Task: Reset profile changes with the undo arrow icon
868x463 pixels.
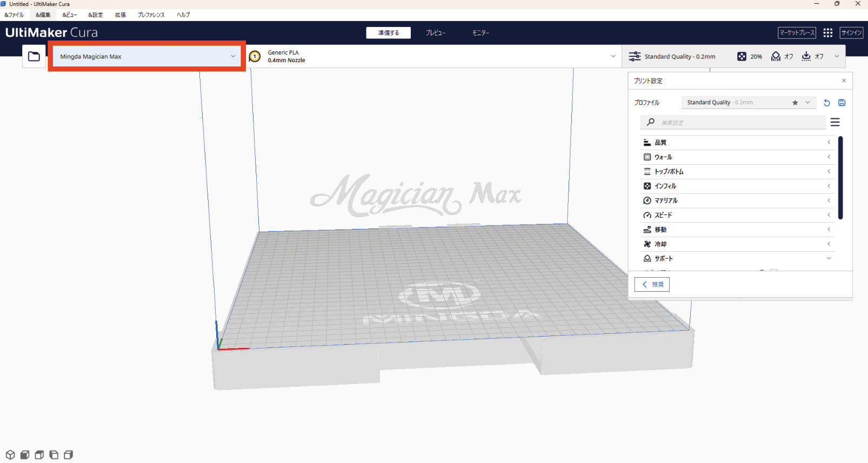Action: point(826,103)
